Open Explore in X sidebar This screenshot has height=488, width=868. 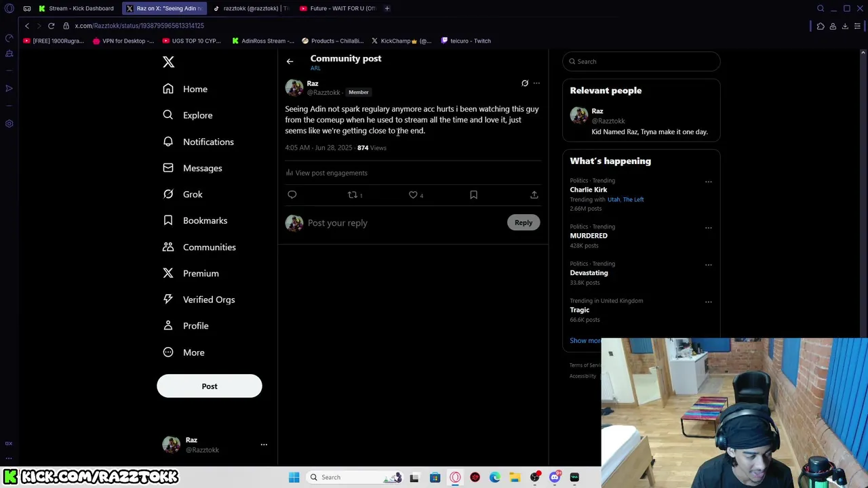188,115
